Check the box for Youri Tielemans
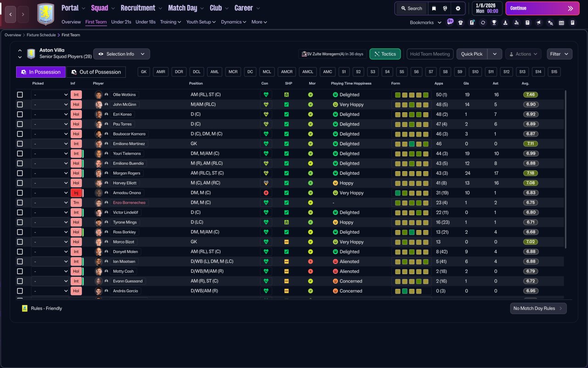 pyautogui.click(x=20, y=154)
